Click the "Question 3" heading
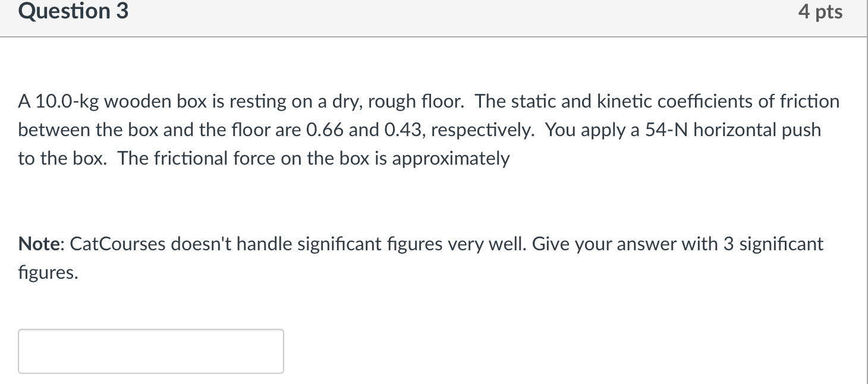868x384 pixels. pos(73,11)
